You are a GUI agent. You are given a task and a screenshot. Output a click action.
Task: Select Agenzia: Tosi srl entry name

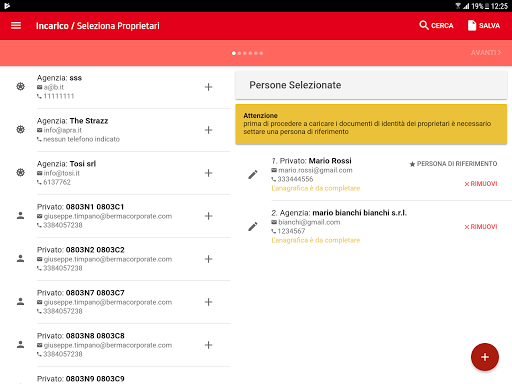(66, 164)
